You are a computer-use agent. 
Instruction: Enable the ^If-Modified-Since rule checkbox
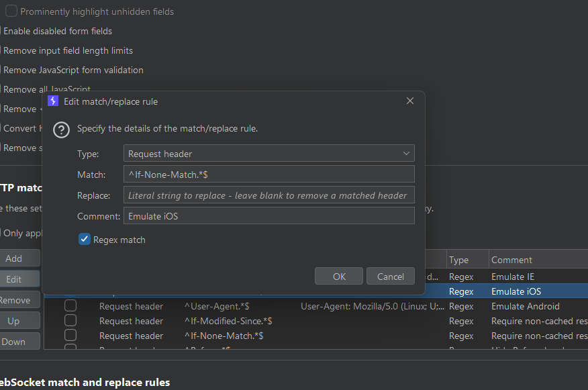coord(70,321)
